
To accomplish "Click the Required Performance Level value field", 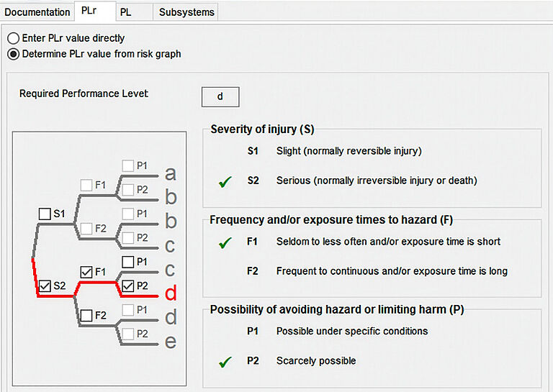I will pos(220,96).
